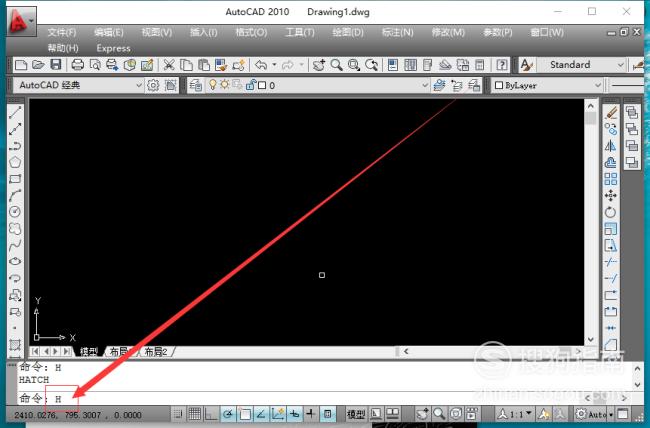The image size is (650, 428).
Task: Select the Move tool
Action: pos(611,195)
